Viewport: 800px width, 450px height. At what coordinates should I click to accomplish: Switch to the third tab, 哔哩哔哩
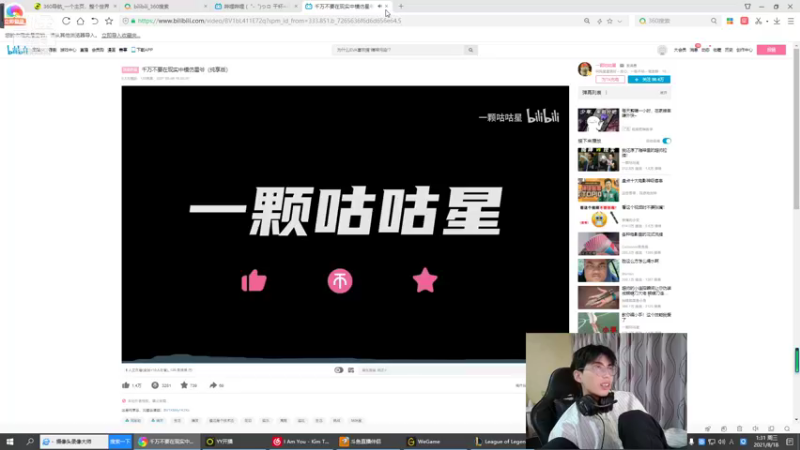pyautogui.click(x=256, y=7)
